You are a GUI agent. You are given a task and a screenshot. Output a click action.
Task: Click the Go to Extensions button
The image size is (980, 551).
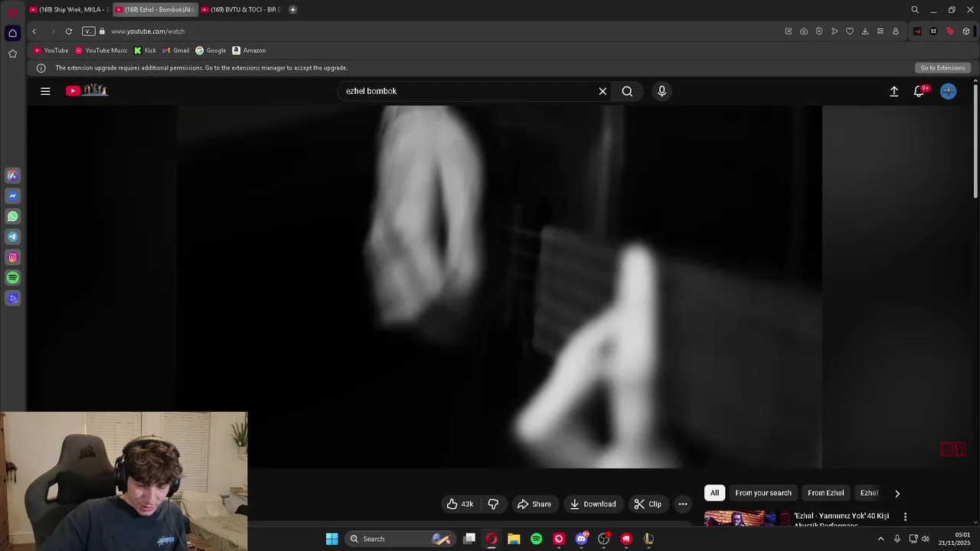942,68
